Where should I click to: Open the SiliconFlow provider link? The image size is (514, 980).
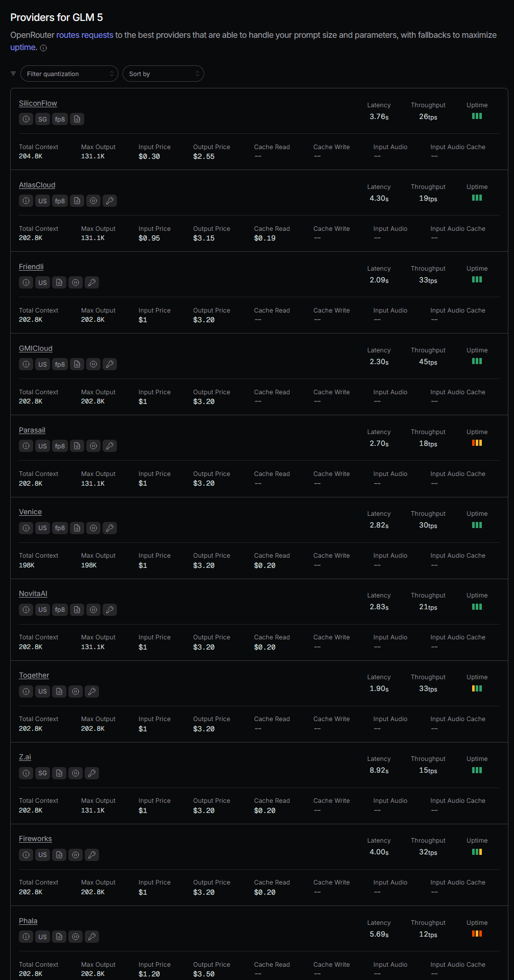tap(38, 103)
